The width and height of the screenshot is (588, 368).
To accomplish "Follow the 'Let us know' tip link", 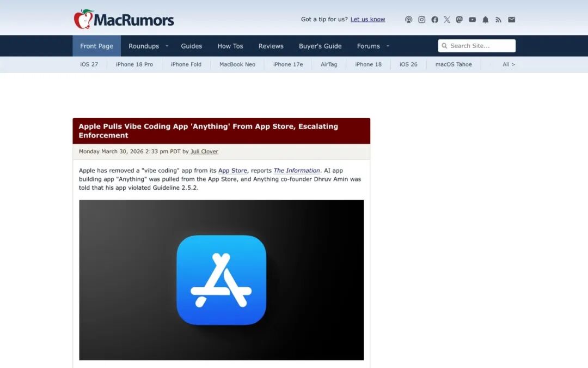I will (368, 19).
